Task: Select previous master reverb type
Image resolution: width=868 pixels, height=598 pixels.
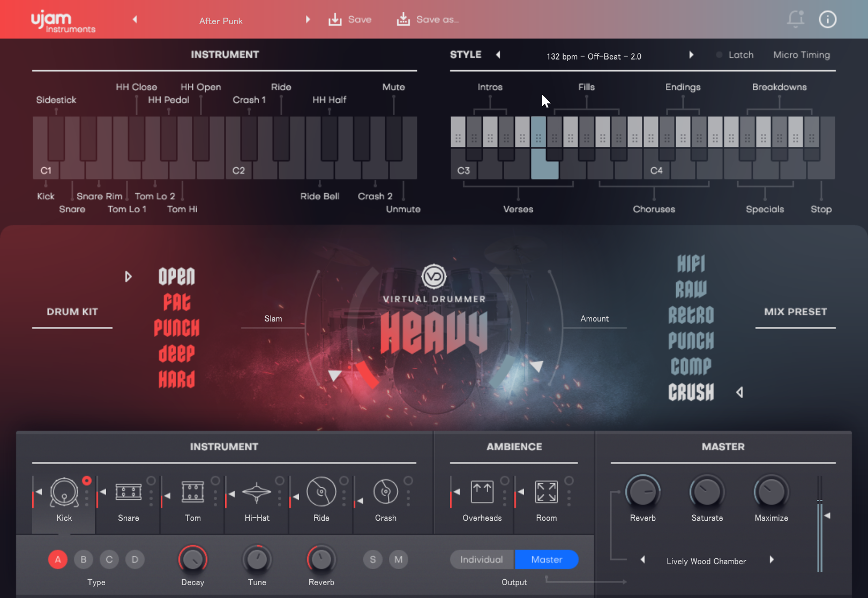Action: pos(642,560)
